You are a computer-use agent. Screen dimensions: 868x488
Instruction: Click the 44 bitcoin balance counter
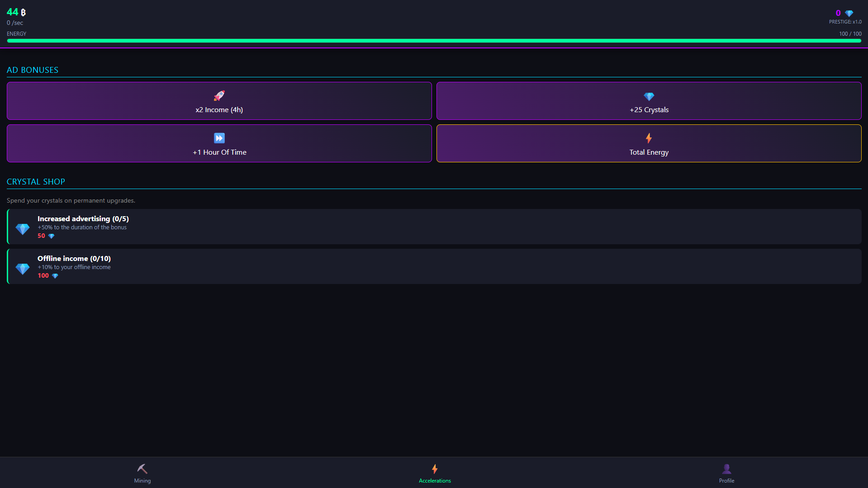(x=16, y=12)
